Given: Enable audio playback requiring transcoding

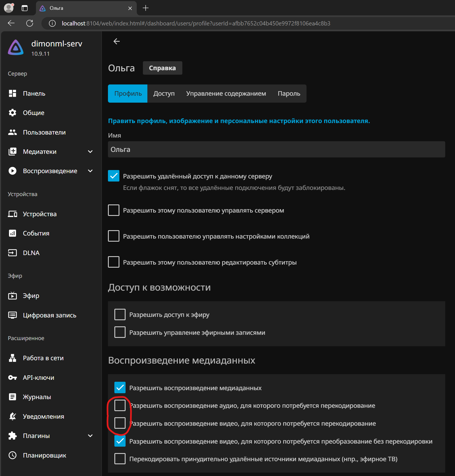Looking at the screenshot, I should pyautogui.click(x=120, y=405).
